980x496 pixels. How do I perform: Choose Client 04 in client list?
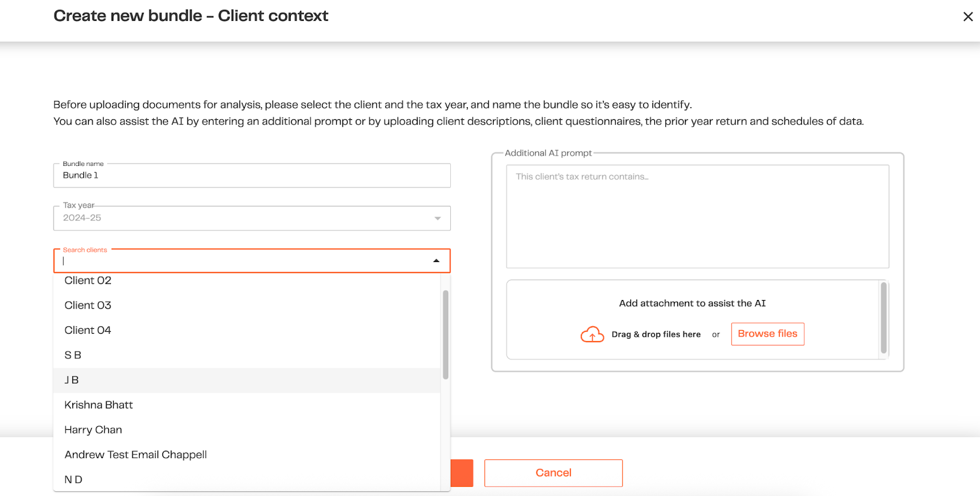[88, 331]
